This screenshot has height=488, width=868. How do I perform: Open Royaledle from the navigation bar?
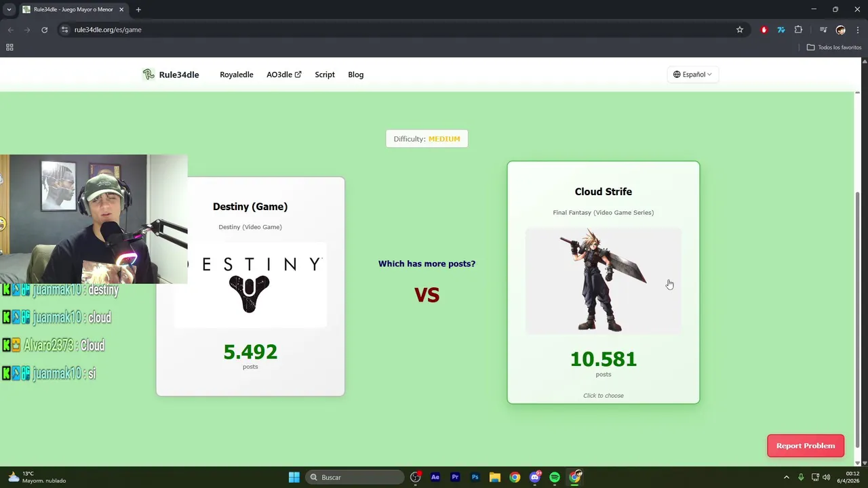237,75
